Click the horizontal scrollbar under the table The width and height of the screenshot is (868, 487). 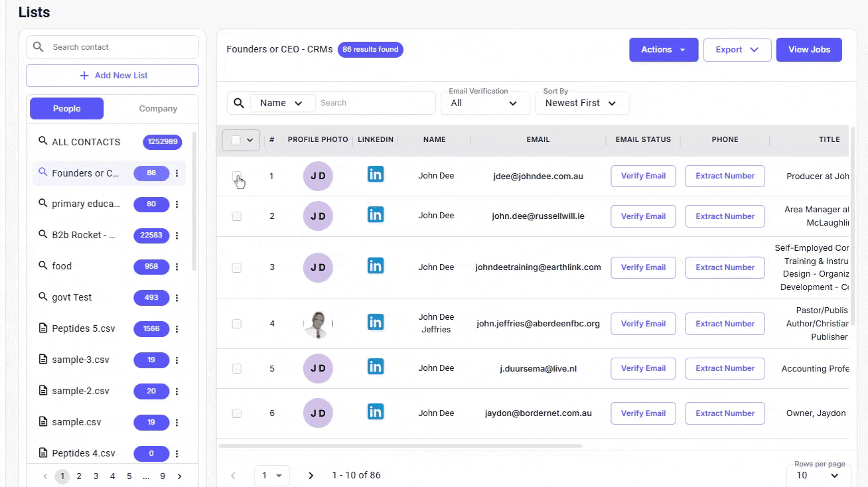(400, 446)
